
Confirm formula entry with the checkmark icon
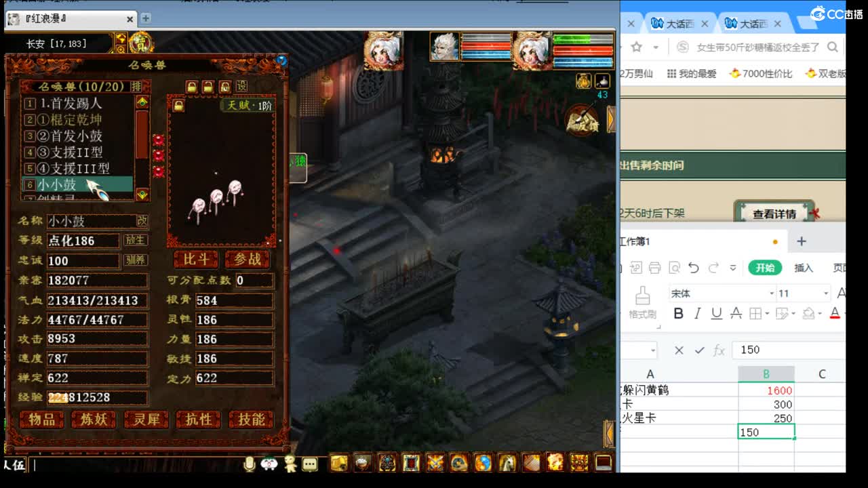point(699,350)
